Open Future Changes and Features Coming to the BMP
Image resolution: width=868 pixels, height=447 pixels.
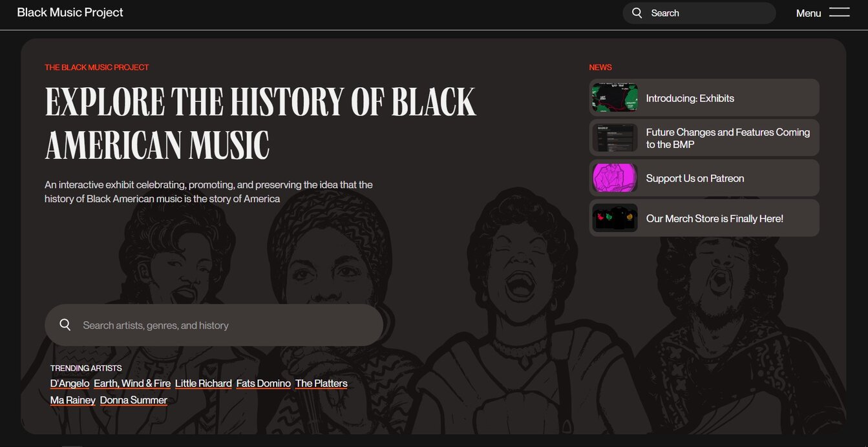coord(727,138)
